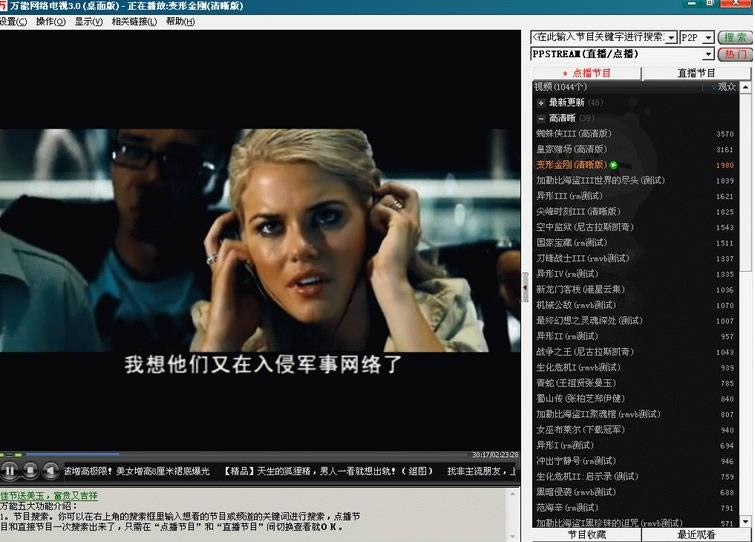The height and width of the screenshot is (542, 755).
Task: Select 异形III (rm测试) in list
Action: (635, 196)
